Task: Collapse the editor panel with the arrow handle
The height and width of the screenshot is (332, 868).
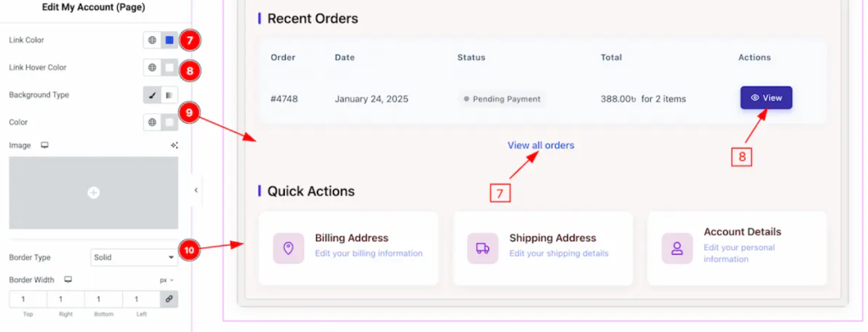Action: (196, 191)
